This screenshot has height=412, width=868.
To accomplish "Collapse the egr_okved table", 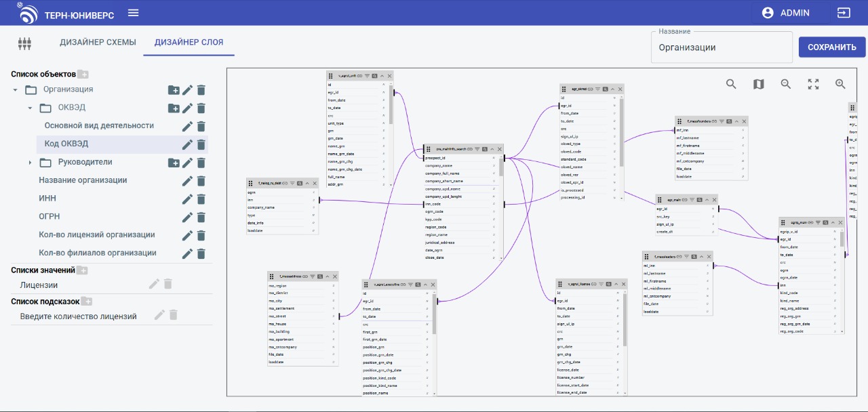I will (612, 89).
